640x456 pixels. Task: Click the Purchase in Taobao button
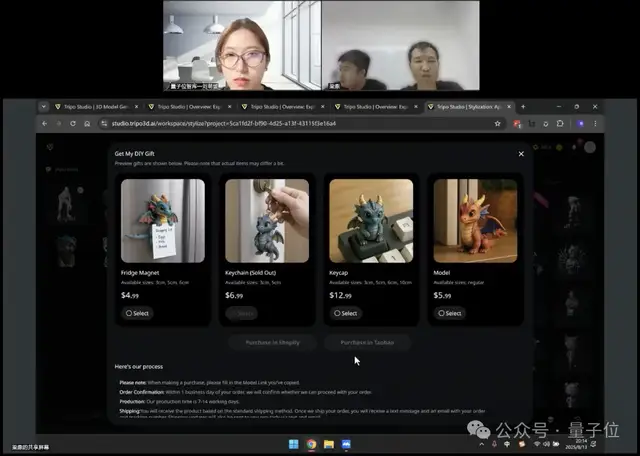click(x=367, y=342)
